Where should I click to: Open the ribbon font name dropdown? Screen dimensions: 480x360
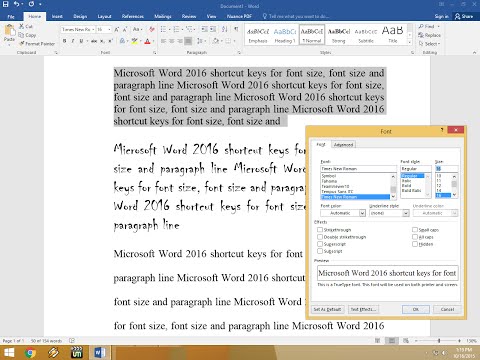click(93, 30)
